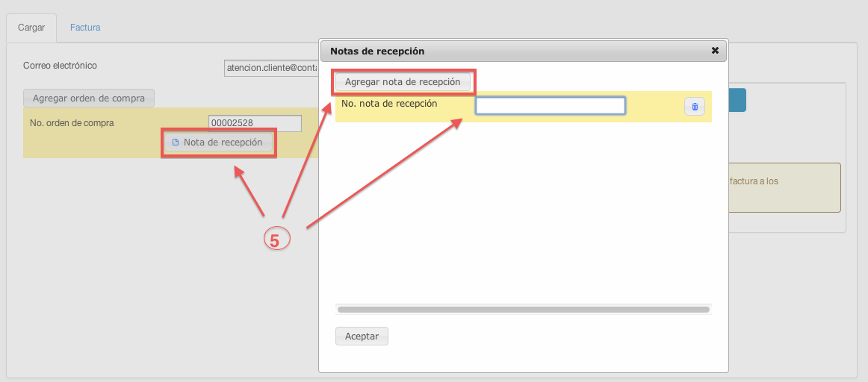
Task: Click the document icon on Nota de recepción
Action: [x=176, y=143]
